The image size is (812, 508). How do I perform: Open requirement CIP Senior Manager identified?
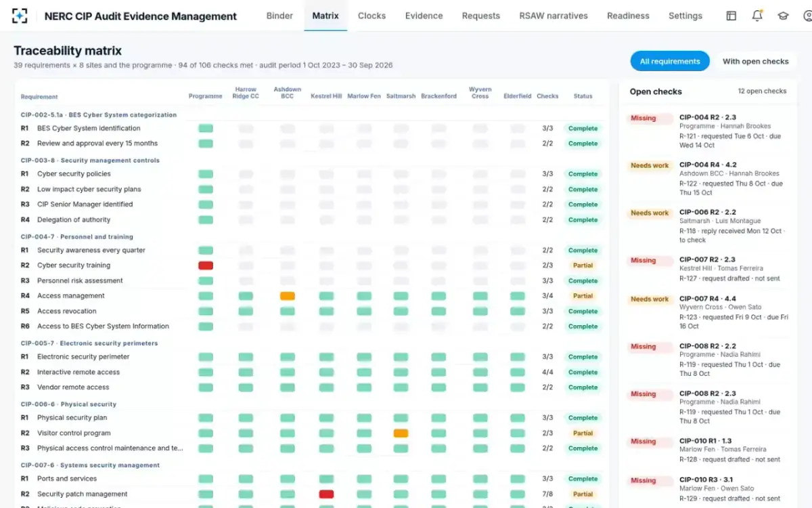coord(85,205)
